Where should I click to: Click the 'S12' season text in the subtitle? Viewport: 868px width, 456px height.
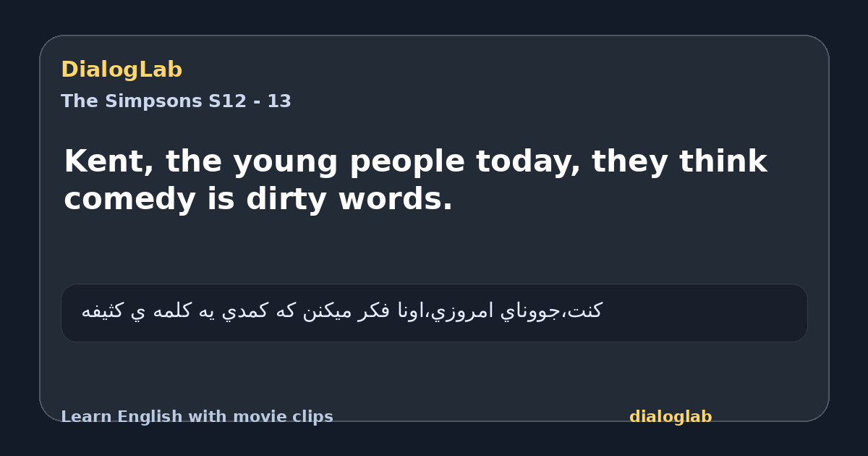(x=227, y=101)
